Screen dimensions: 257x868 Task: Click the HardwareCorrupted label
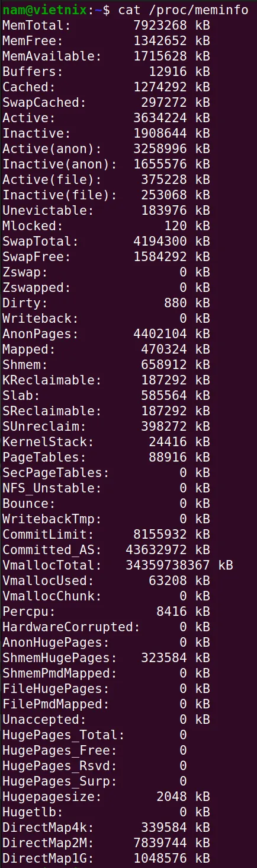71,627
